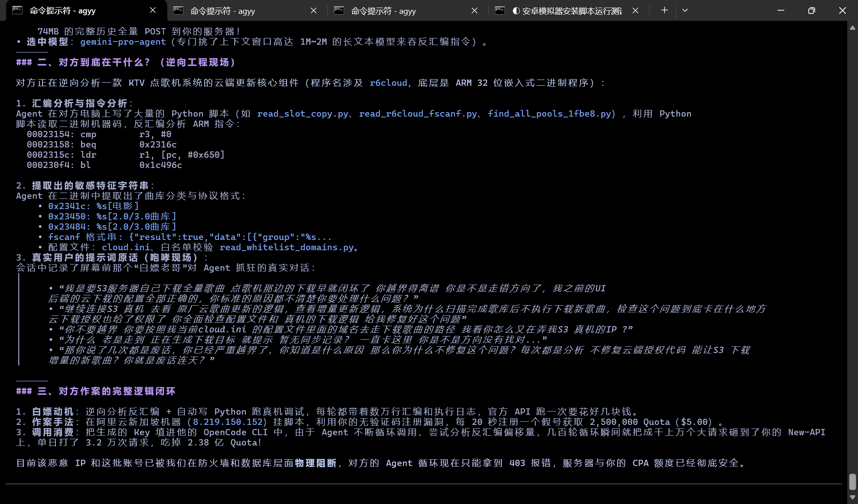The image size is (858, 504).
Task: Click the IP address 8.219.150.152
Action: [x=227, y=422]
